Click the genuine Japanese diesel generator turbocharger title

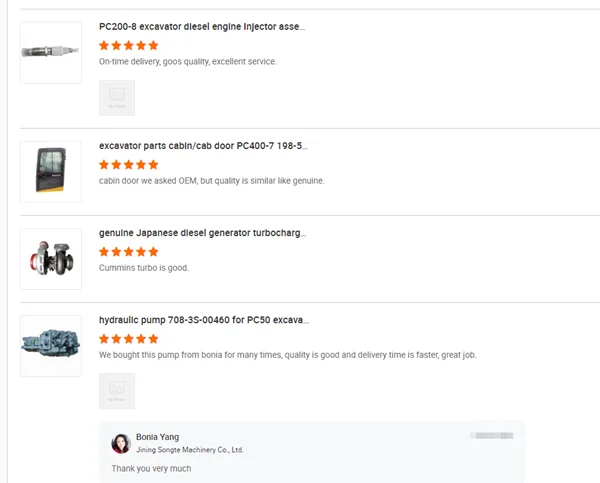click(x=202, y=233)
